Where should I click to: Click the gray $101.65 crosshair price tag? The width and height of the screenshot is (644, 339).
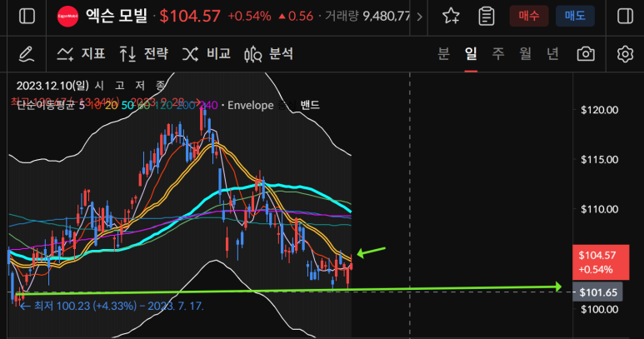[x=597, y=292]
